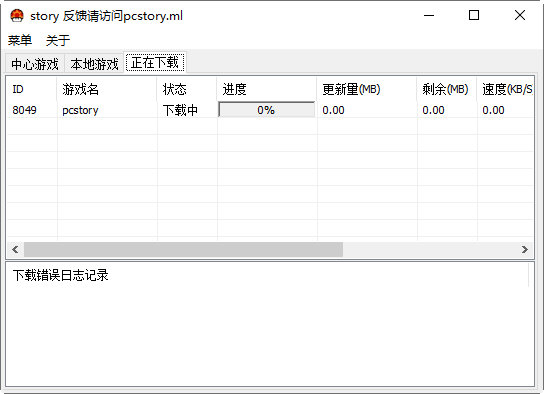Click the 0.00 value under 更新量(MB)

click(333, 110)
